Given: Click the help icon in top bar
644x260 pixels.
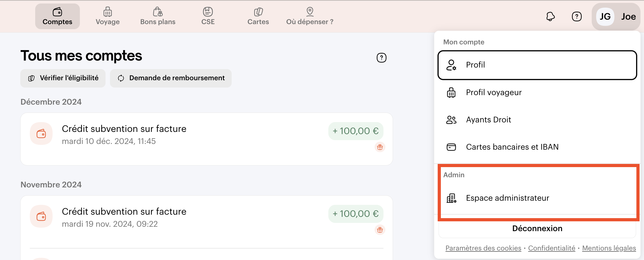Looking at the screenshot, I should (576, 16).
